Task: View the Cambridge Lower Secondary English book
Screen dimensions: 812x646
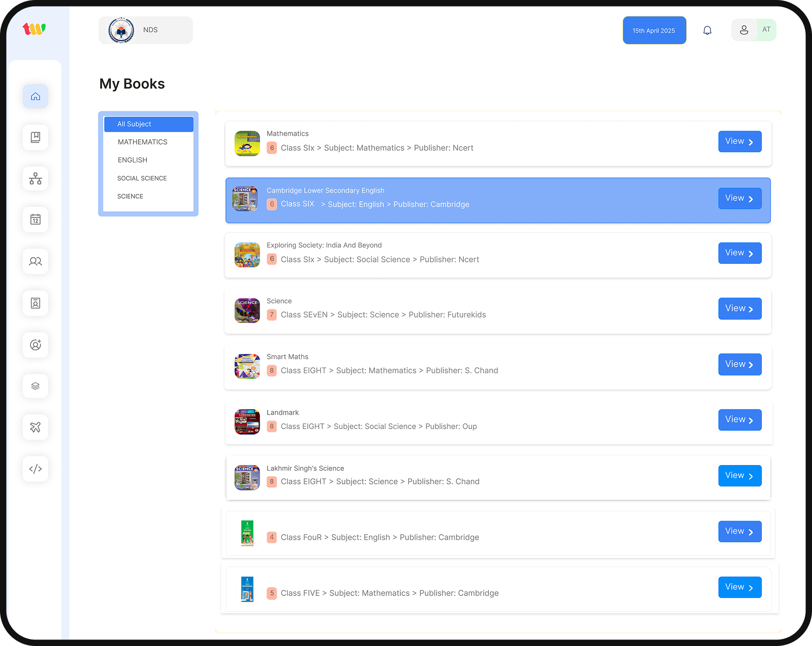Action: click(739, 198)
